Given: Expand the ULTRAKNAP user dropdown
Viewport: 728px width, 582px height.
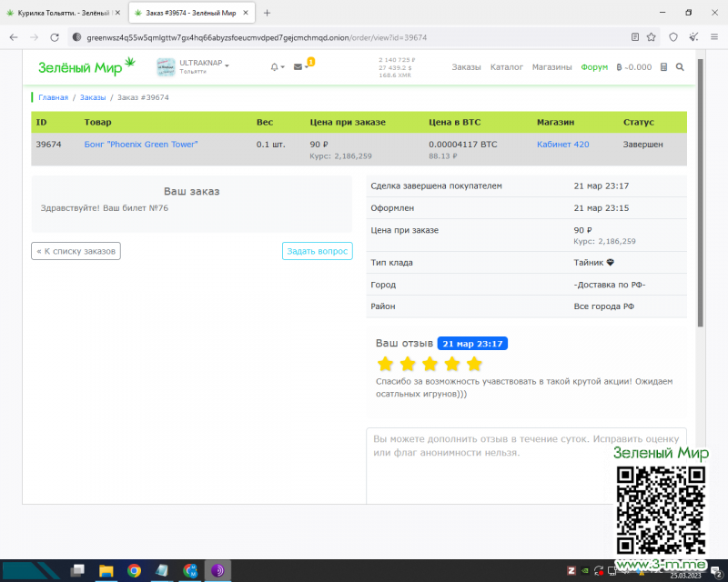Looking at the screenshot, I should 204,65.
